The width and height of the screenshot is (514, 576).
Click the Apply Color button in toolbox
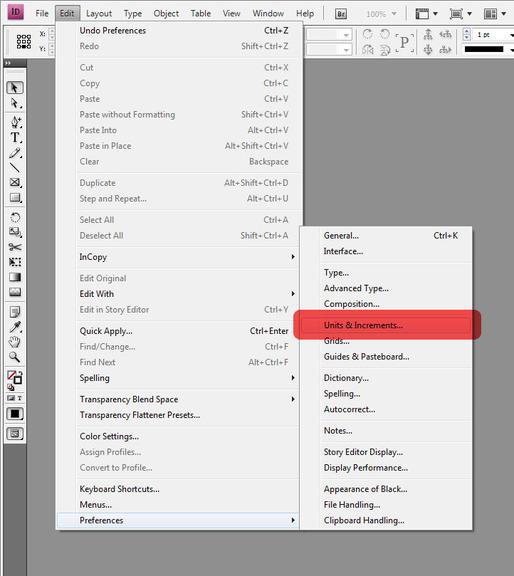[x=15, y=414]
